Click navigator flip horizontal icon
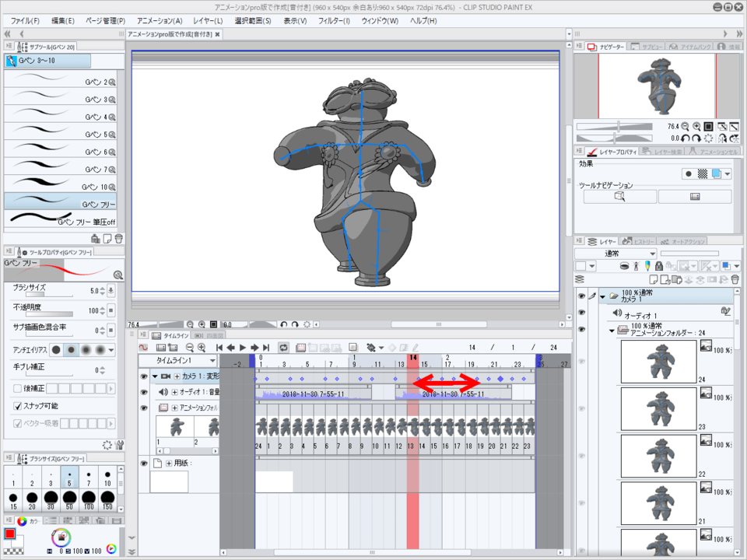The height and width of the screenshot is (560, 747). pyautogui.click(x=723, y=138)
